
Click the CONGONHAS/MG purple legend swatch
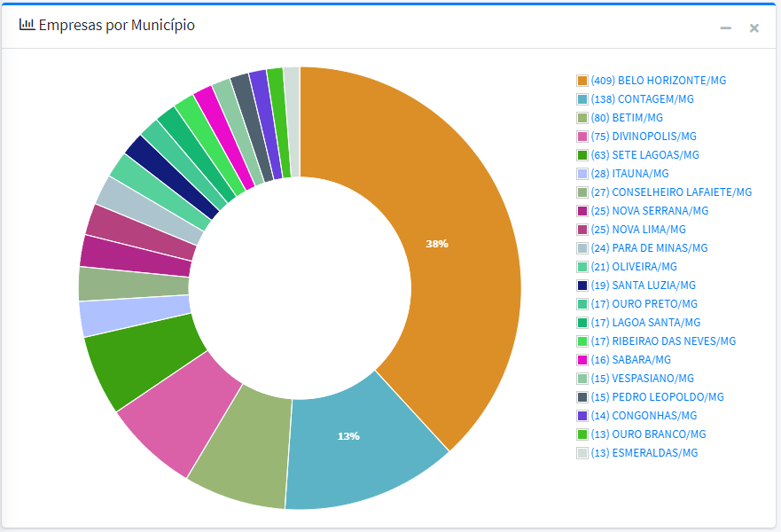click(x=582, y=416)
